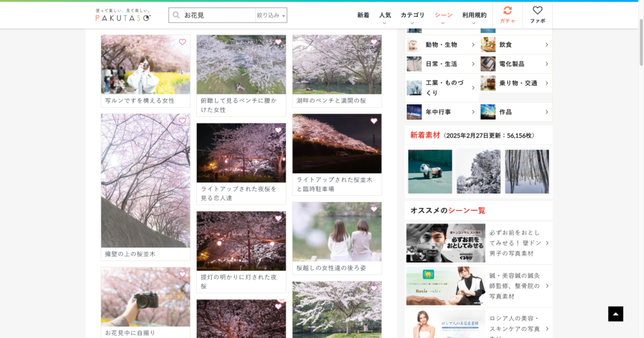
Task: Click the scroll-to-top arrow button
Action: [616, 313]
